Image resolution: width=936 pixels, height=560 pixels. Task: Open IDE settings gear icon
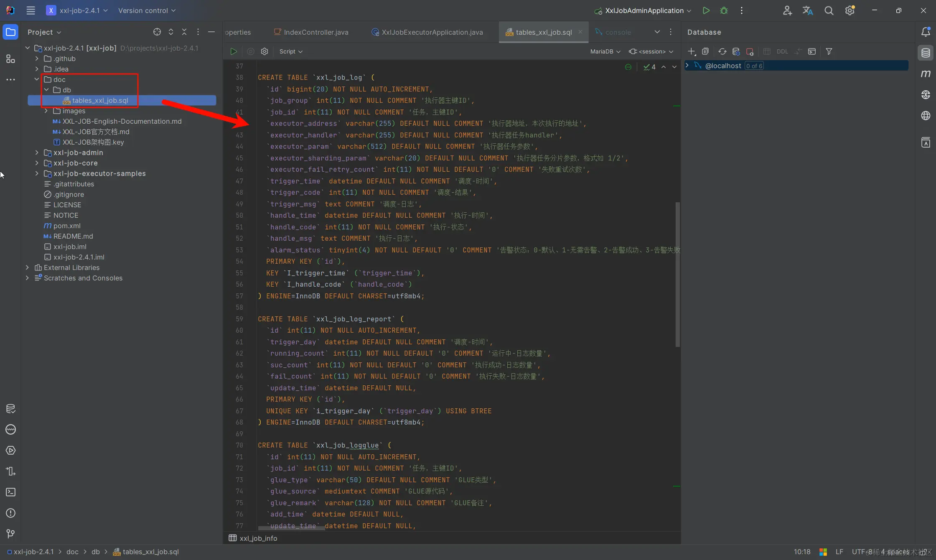pyautogui.click(x=850, y=10)
